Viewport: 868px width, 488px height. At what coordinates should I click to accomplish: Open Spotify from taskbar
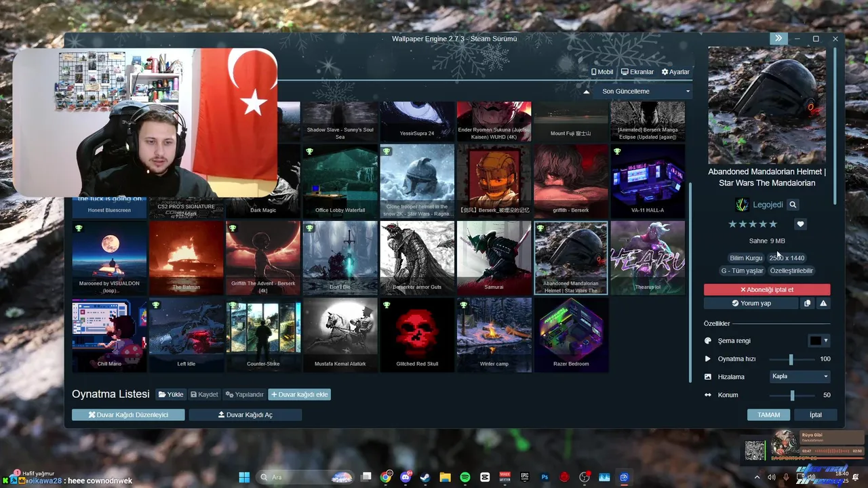[x=465, y=477]
